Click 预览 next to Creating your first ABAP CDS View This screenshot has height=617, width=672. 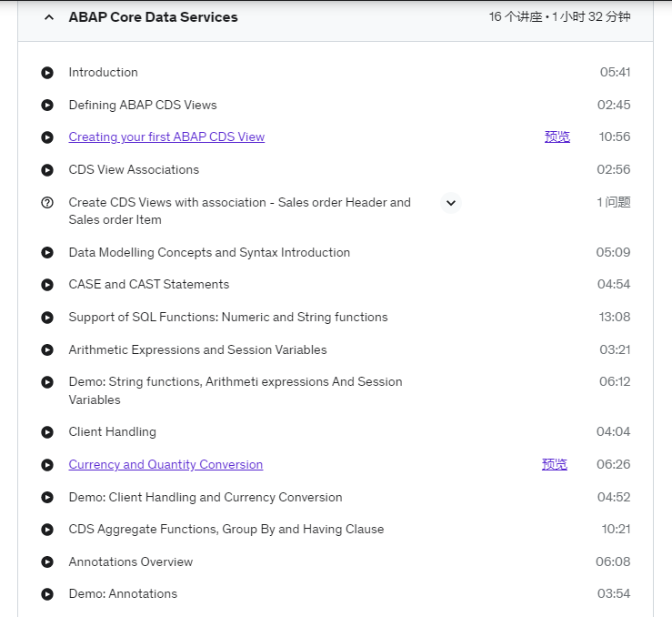(557, 137)
